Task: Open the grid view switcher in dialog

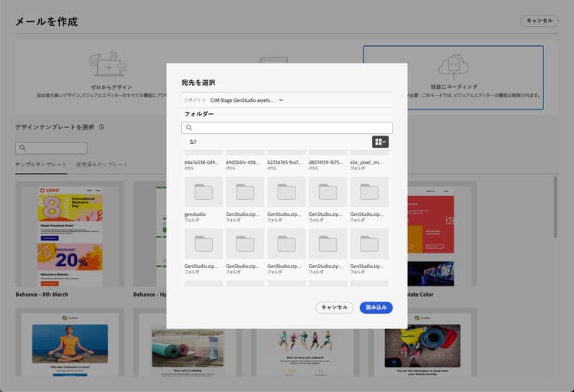Action: 380,142
